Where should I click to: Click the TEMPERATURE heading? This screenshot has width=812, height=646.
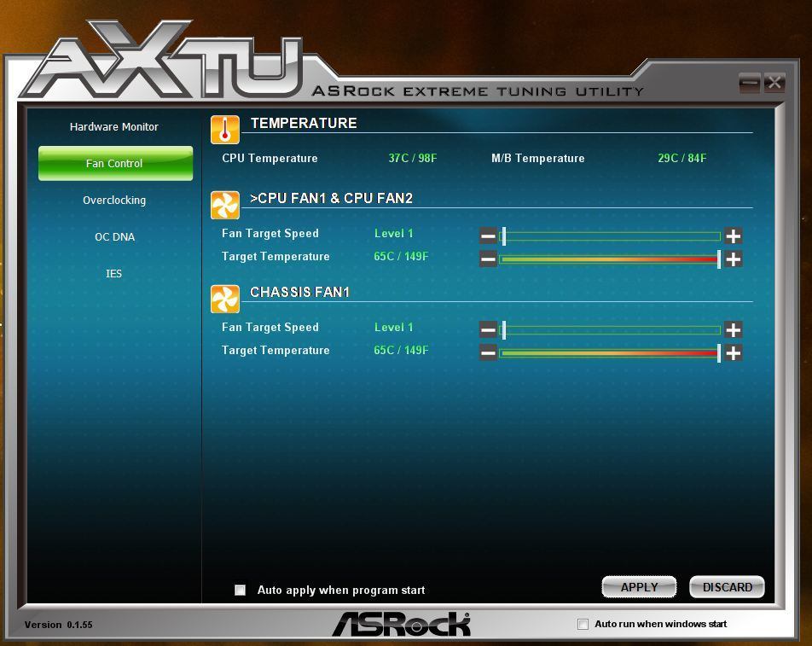tap(304, 123)
